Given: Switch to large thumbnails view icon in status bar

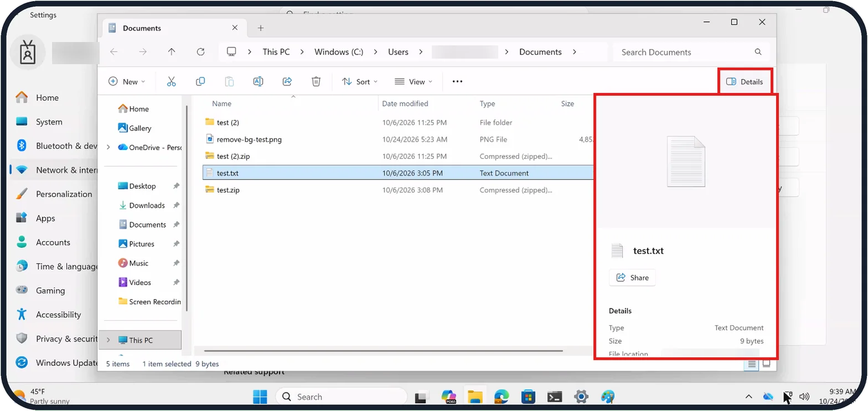Looking at the screenshot, I should click(x=766, y=364).
